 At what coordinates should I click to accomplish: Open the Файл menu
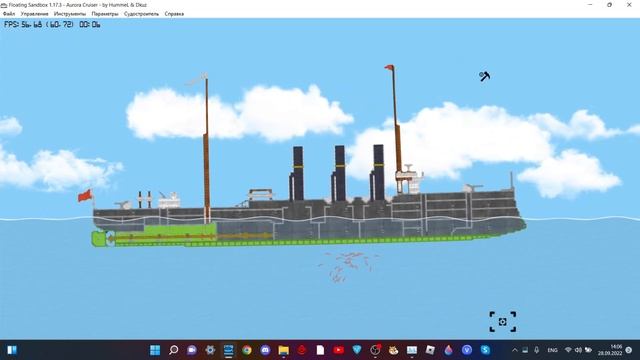pyautogui.click(x=9, y=14)
